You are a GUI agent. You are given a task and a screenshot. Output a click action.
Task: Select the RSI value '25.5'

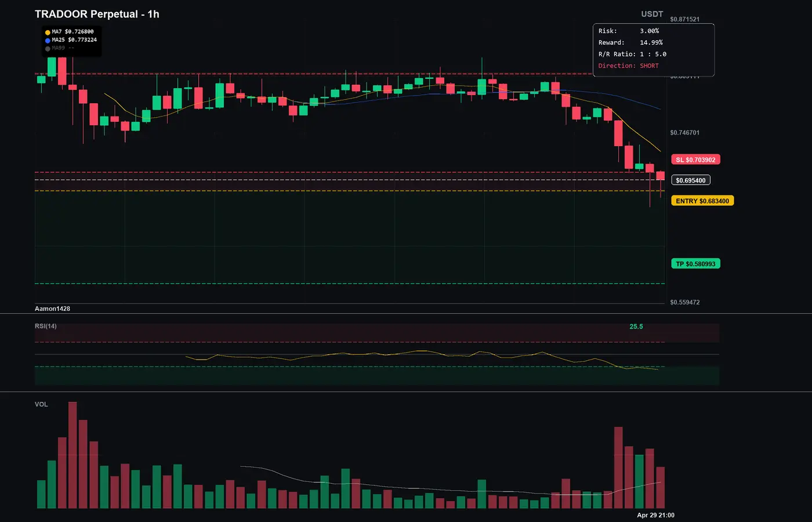click(636, 327)
